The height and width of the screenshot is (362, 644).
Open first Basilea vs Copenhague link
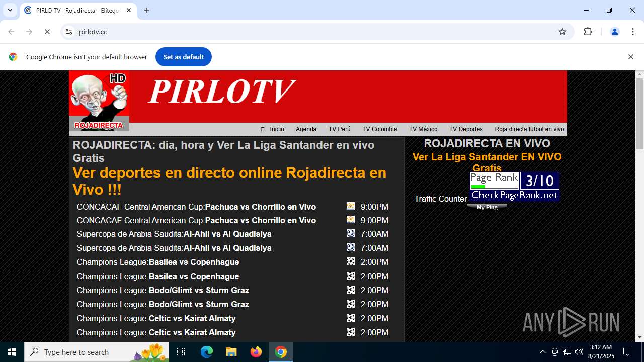(x=194, y=262)
